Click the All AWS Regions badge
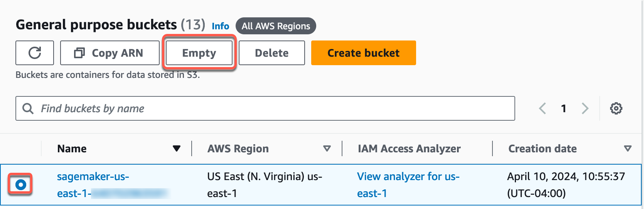 point(276,26)
